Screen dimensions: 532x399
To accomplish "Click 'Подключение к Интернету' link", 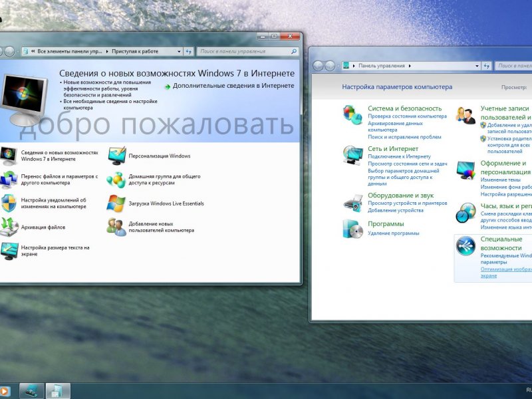I will [400, 157].
